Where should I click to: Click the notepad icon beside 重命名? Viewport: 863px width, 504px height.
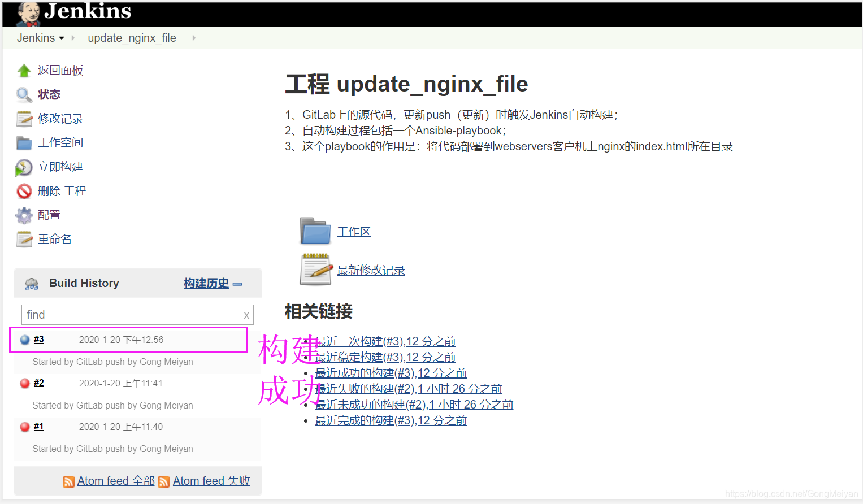(24, 240)
